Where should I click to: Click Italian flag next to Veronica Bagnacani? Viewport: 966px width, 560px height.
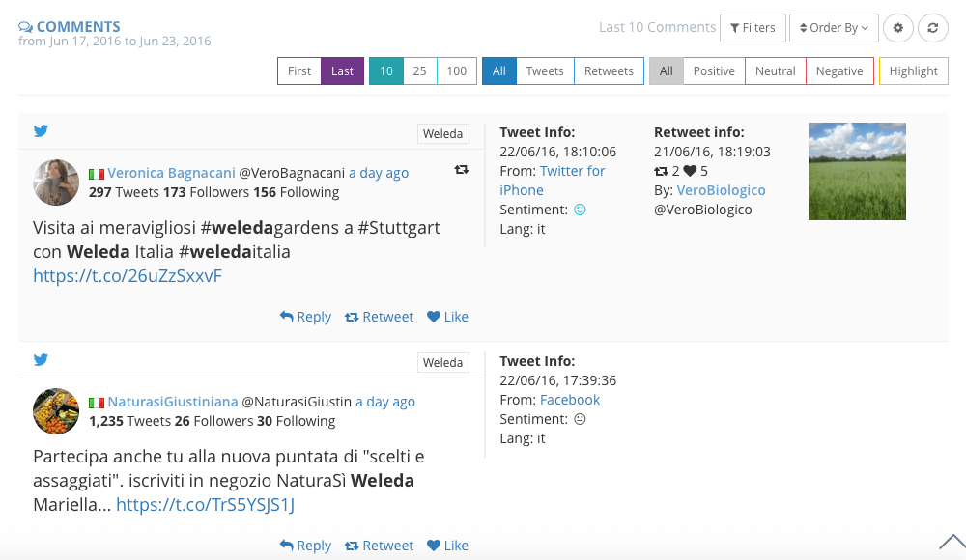pyautogui.click(x=97, y=175)
